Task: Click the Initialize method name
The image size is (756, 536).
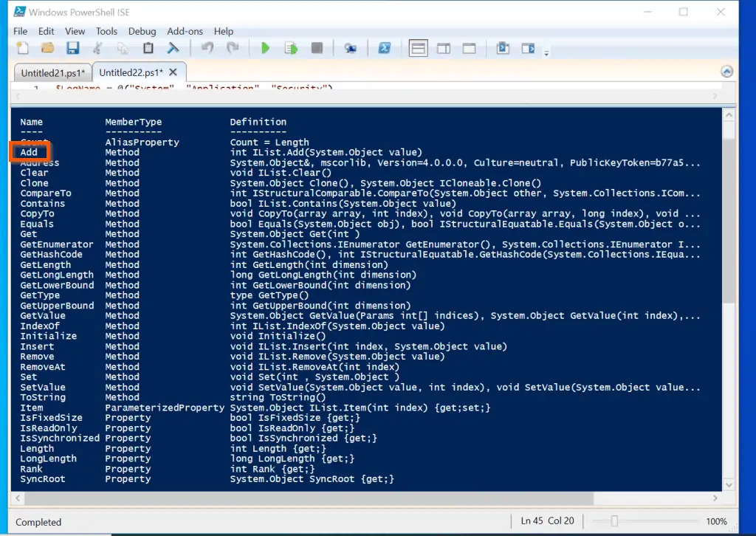Action: 48,336
